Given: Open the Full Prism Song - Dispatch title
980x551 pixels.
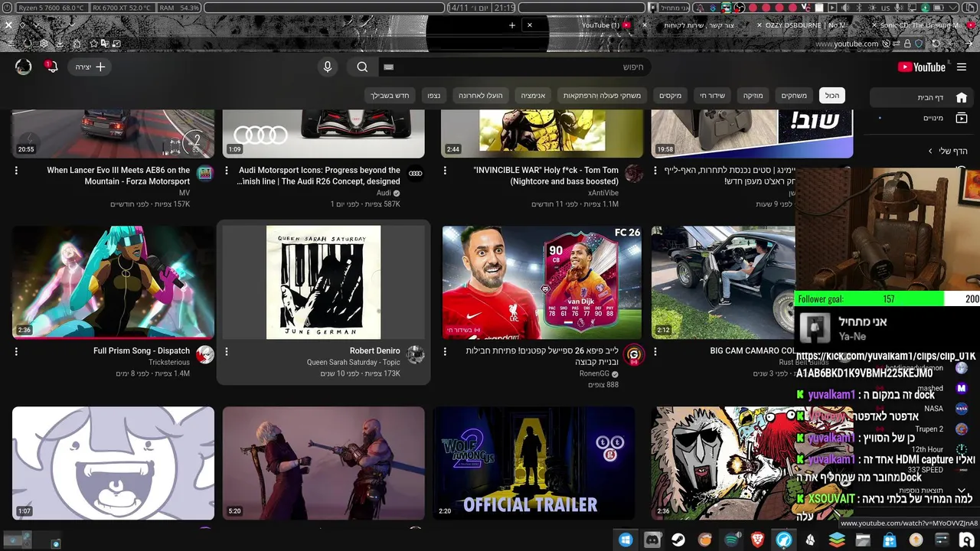Looking at the screenshot, I should tap(142, 350).
